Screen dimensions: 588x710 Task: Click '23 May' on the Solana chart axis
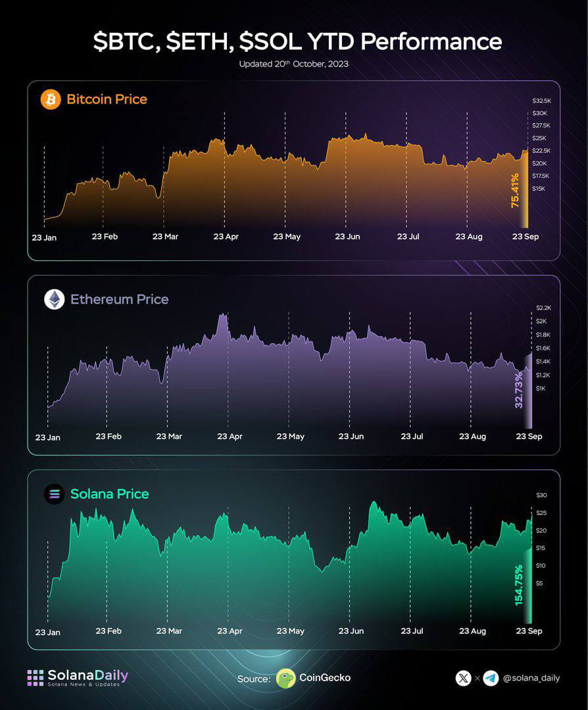point(290,630)
